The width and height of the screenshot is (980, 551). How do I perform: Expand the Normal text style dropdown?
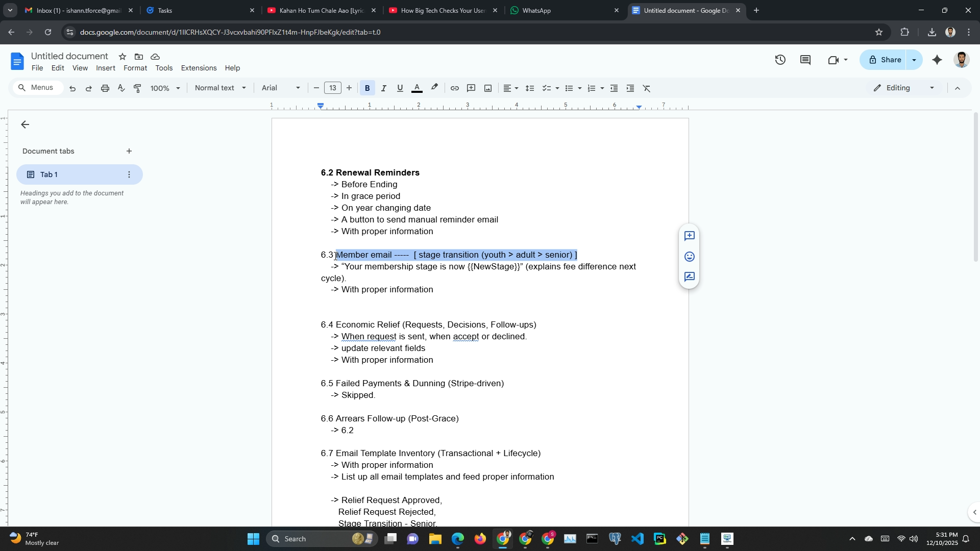220,88
